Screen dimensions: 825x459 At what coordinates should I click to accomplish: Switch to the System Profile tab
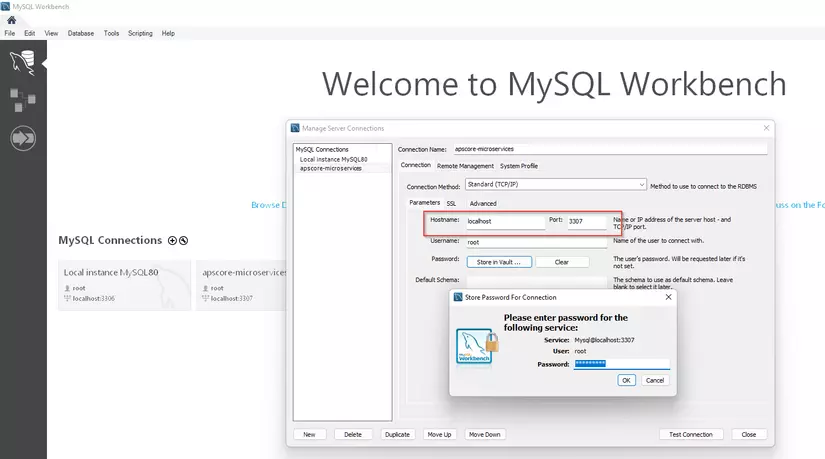pos(519,166)
